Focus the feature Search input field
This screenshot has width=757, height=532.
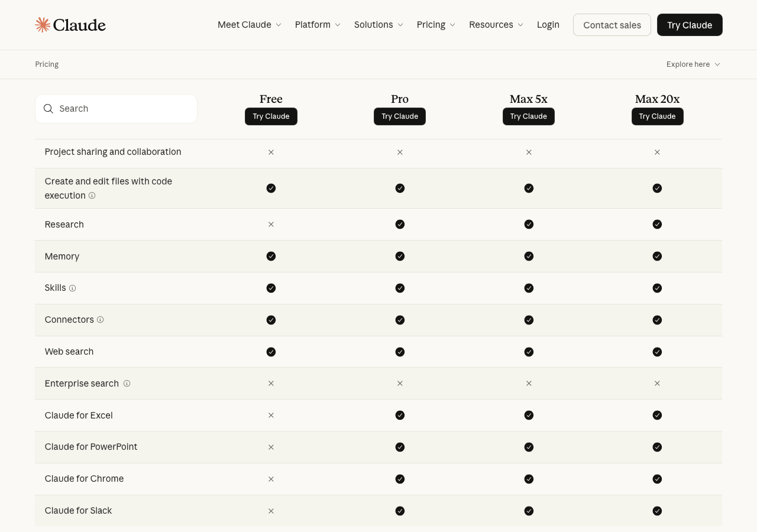pos(124,109)
